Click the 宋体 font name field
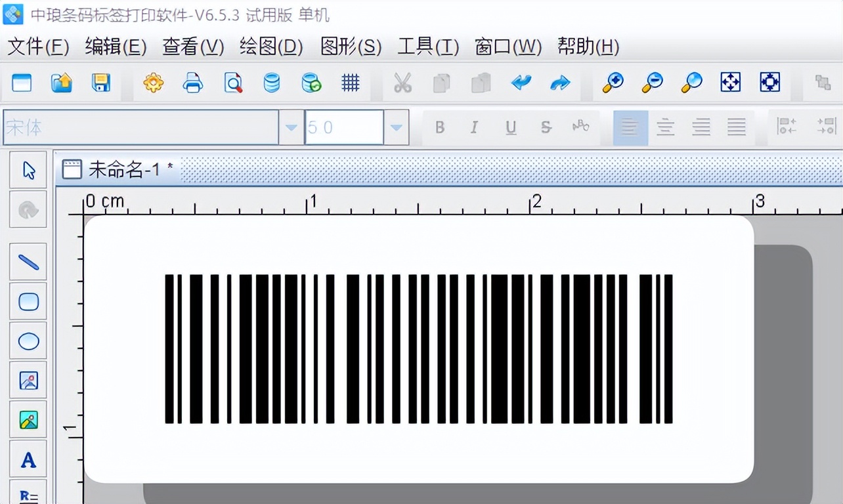 (140, 127)
